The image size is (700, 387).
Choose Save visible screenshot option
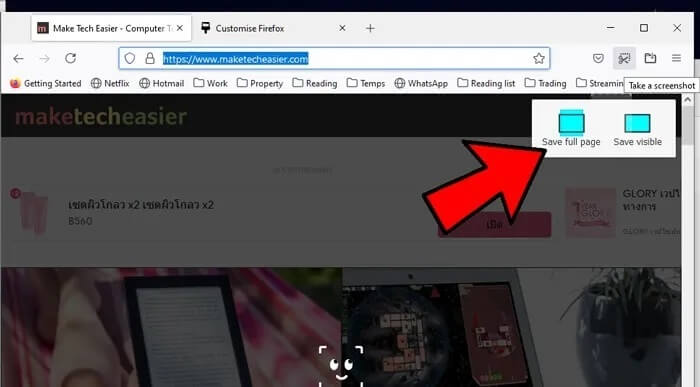(x=638, y=129)
